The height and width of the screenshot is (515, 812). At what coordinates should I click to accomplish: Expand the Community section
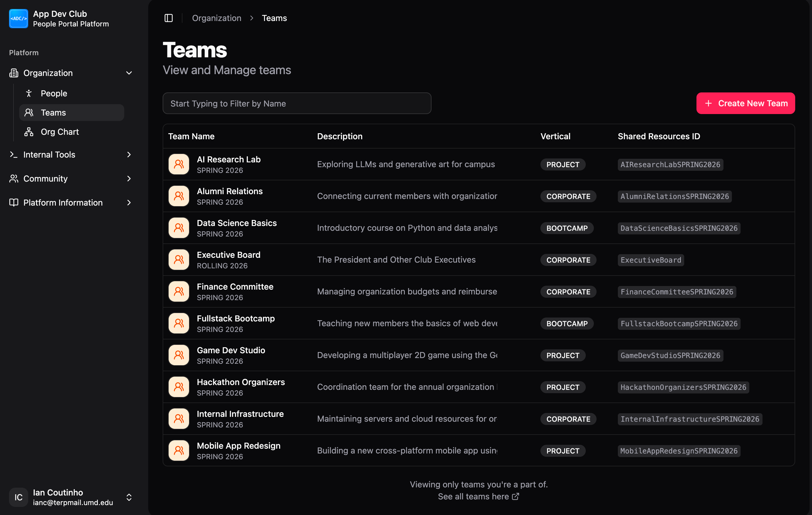(x=129, y=178)
